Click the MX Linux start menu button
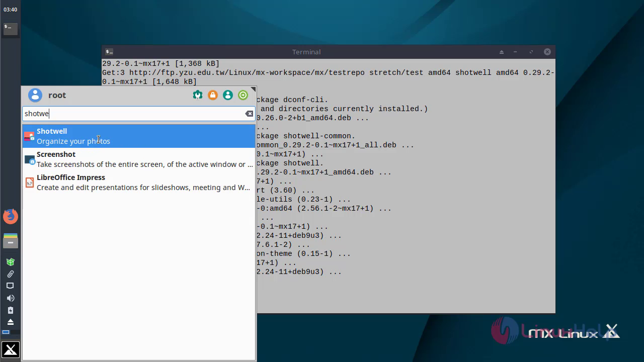This screenshot has width=644, height=362. click(11, 349)
